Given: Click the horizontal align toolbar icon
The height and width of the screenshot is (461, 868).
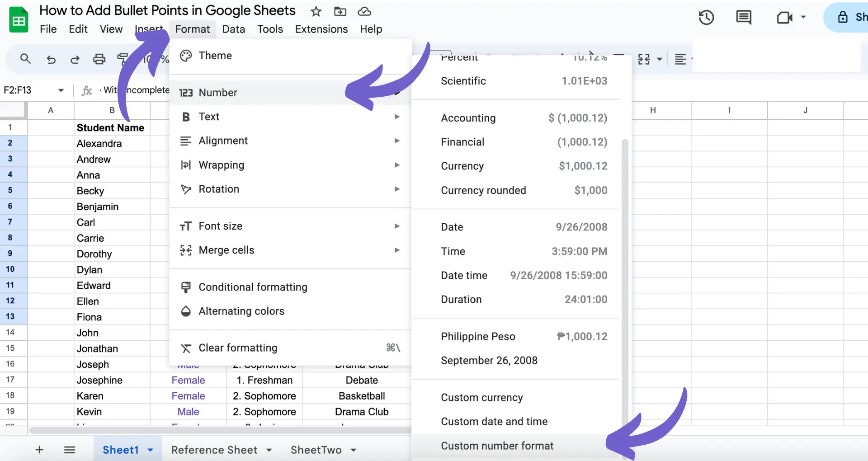Looking at the screenshot, I should (680, 59).
